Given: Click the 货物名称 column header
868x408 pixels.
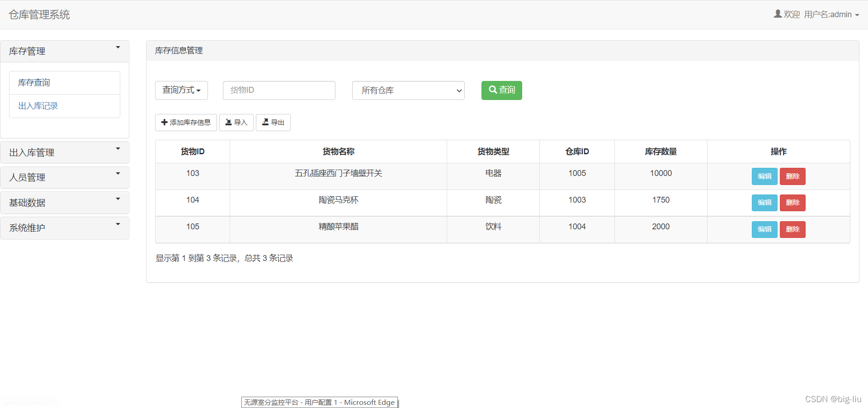Looking at the screenshot, I should coord(338,152).
